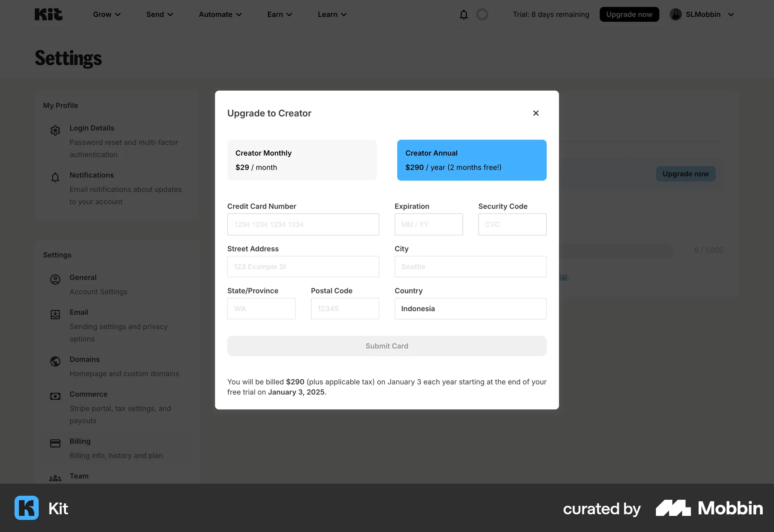The height and width of the screenshot is (532, 774).
Task: Click the Commerce card icon in sidebar
Action: 55,396
